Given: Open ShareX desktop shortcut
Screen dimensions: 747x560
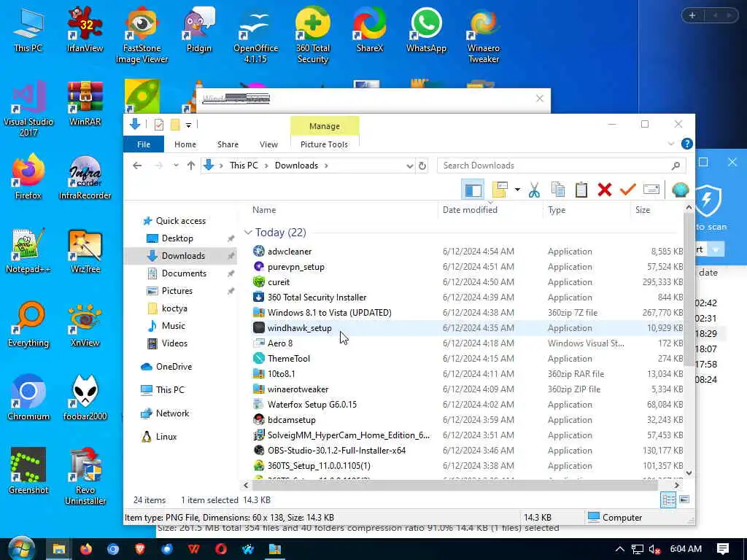Looking at the screenshot, I should (x=369, y=30).
